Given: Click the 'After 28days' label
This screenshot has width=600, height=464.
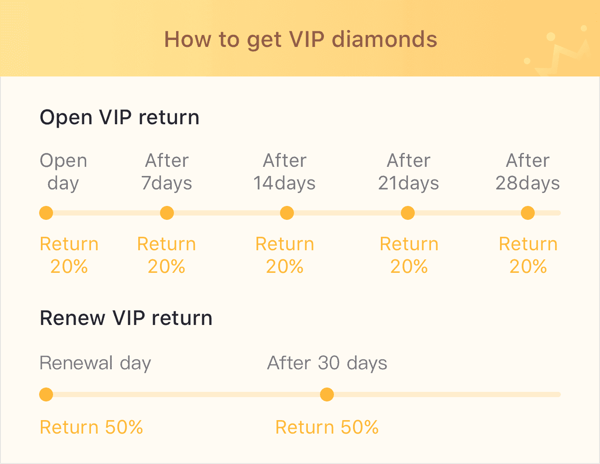Looking at the screenshot, I should 528,172.
